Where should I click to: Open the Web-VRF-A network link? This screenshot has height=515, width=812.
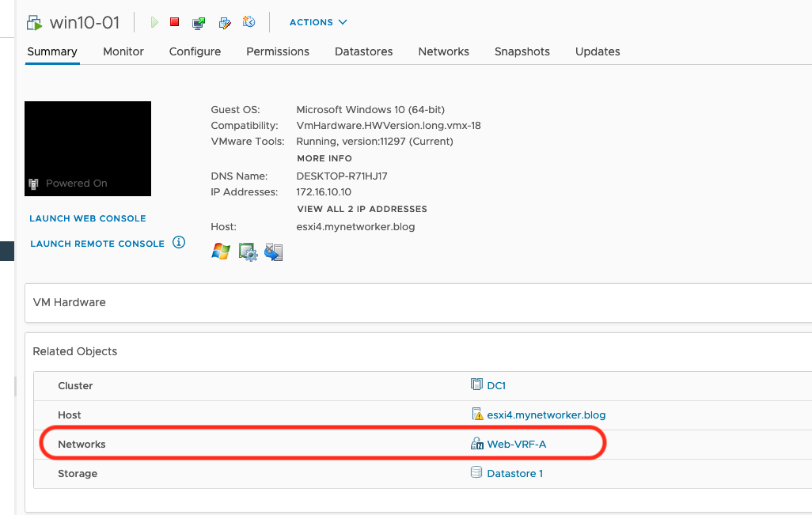pos(516,444)
